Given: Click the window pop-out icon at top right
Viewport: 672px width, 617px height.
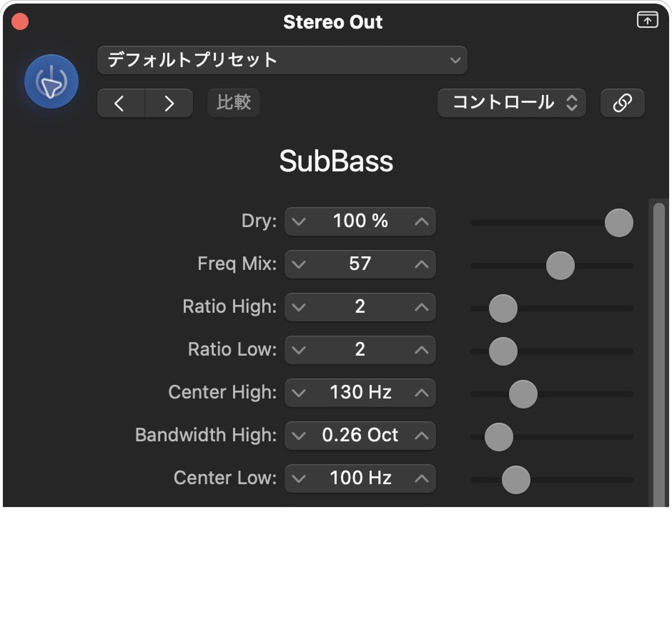Looking at the screenshot, I should pos(647,20).
